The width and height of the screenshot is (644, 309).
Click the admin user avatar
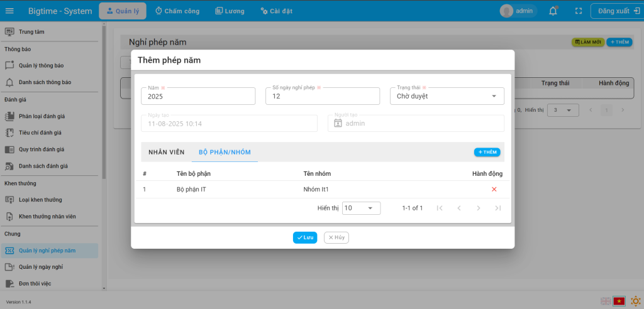point(506,11)
